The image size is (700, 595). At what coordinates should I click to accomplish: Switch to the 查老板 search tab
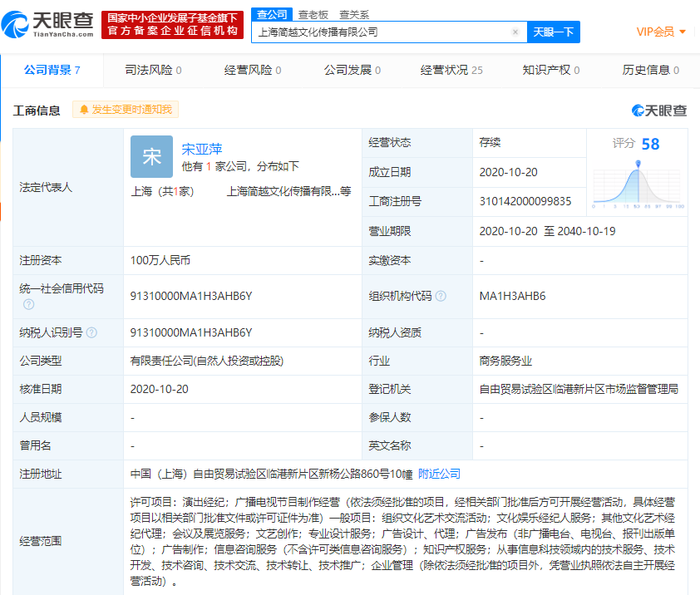[x=313, y=15]
